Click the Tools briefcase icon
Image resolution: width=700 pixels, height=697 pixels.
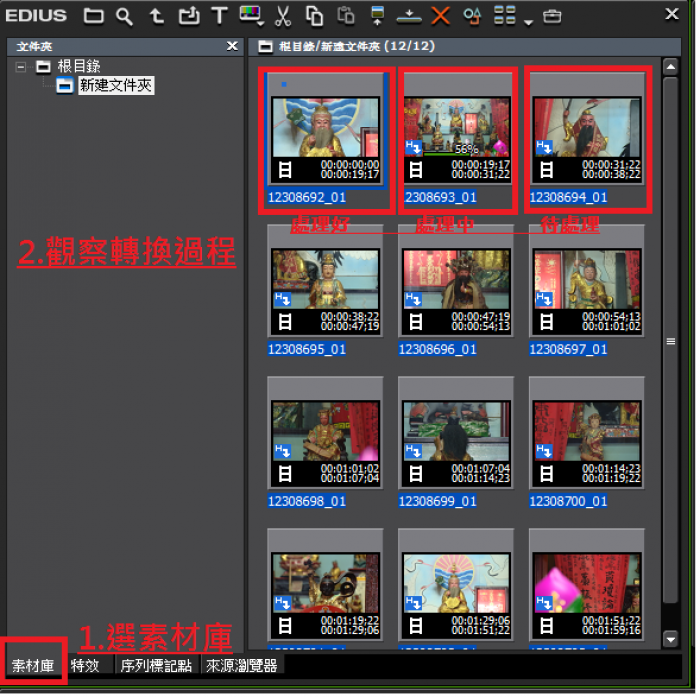(552, 15)
